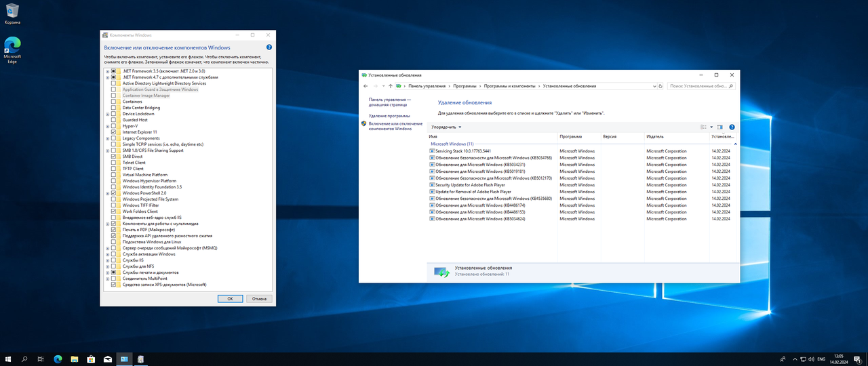Enable the Containers checkbox
The width and height of the screenshot is (868, 366).
pyautogui.click(x=113, y=102)
